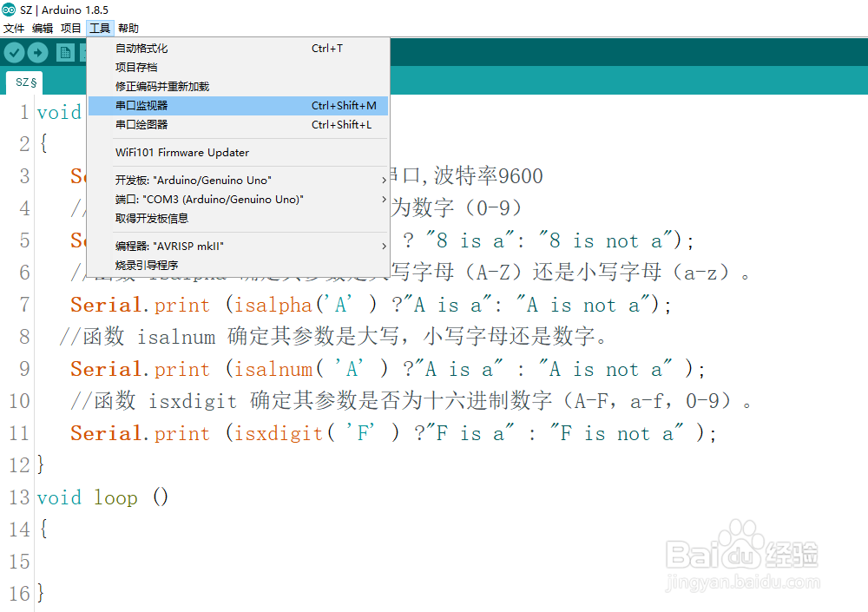The width and height of the screenshot is (868, 612).
Task: Click the isxdigit code on line 11
Action: coord(393,433)
